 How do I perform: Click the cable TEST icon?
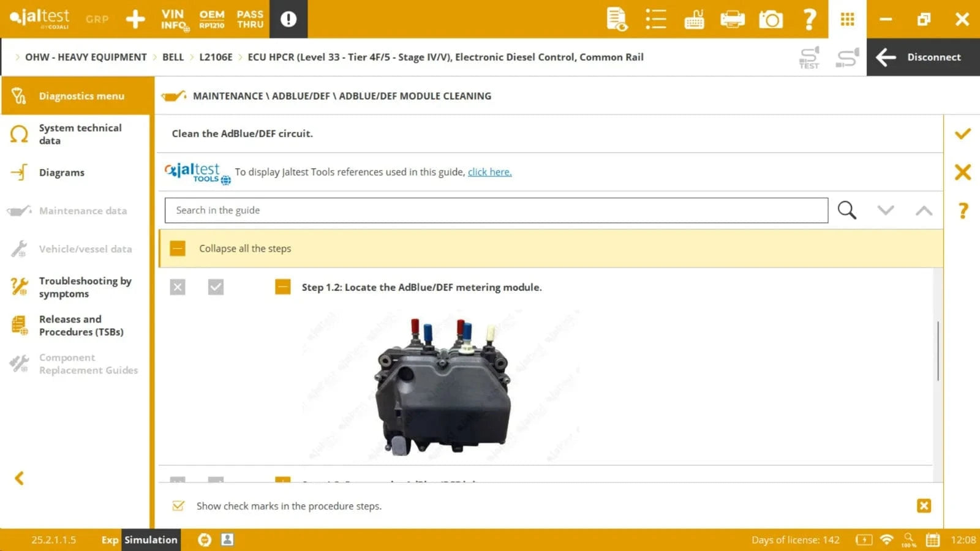[x=809, y=58]
